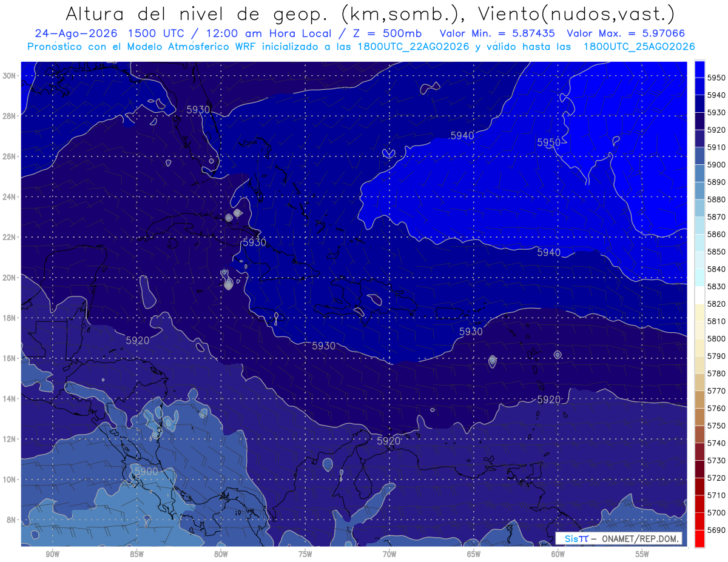The height and width of the screenshot is (562, 728).
Task: Click the '16N' latitude label
Action: pyautogui.click(x=9, y=358)
